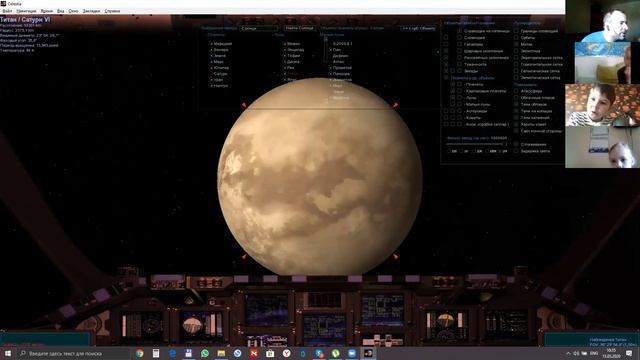Select the top video thumbnail of the man
The width and height of the screenshot is (640, 360).
602,20
